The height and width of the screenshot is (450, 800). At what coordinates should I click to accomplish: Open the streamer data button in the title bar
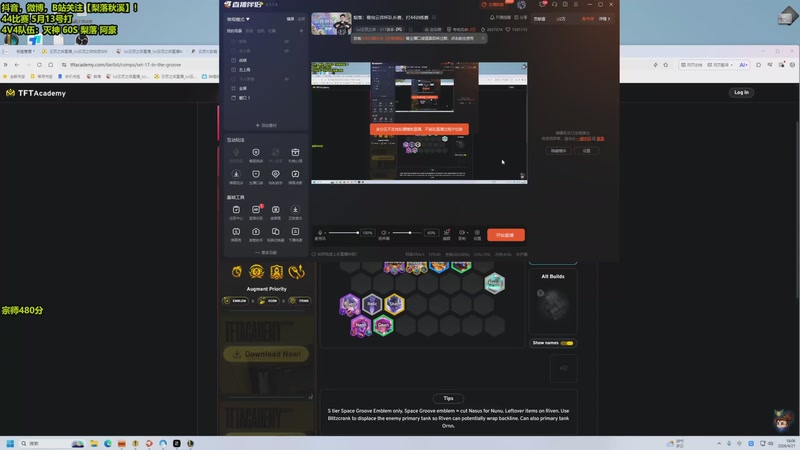[493, 5]
